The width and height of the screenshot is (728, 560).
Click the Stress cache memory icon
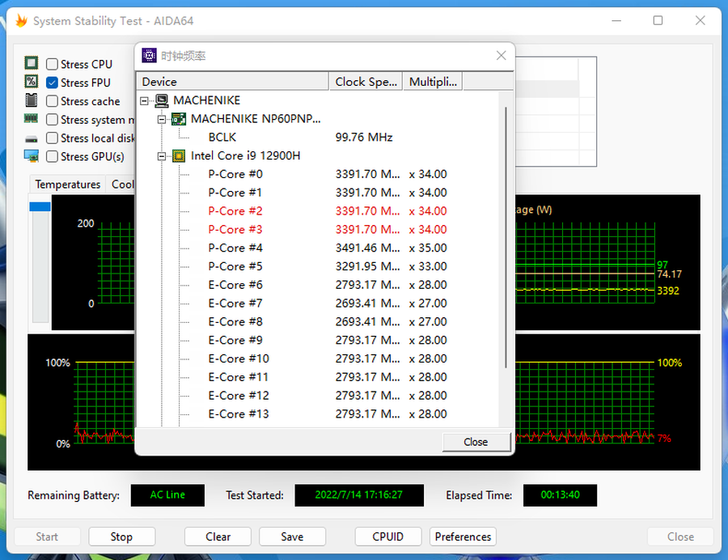tap(32, 101)
